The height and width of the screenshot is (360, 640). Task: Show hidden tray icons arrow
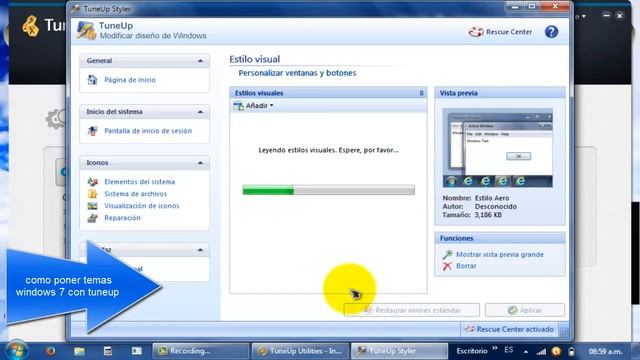[526, 351]
